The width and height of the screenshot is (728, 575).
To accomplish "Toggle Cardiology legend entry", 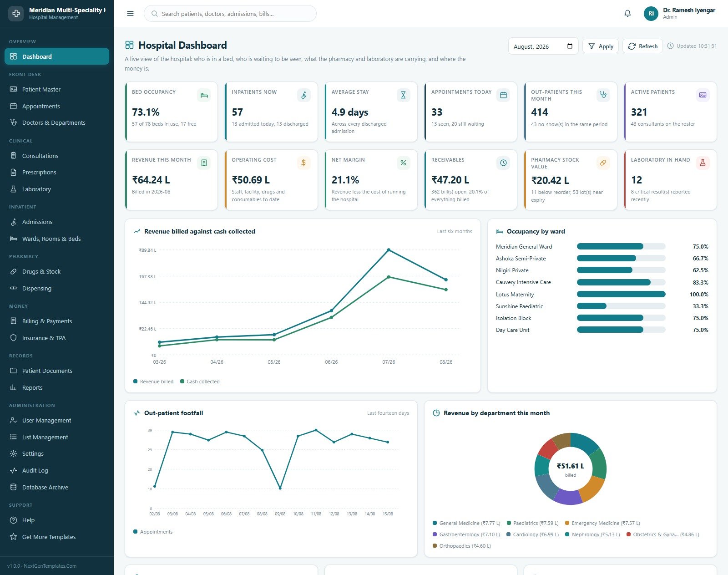I will click(x=533, y=534).
